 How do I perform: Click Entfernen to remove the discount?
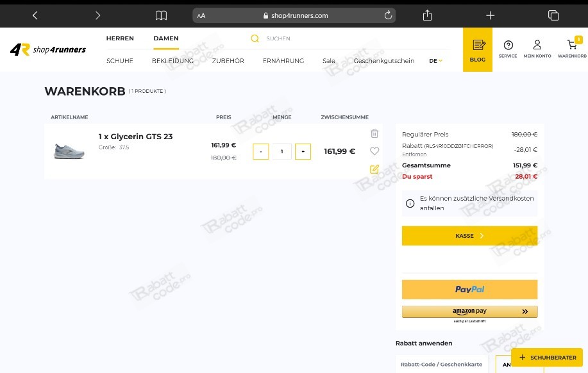click(x=414, y=154)
